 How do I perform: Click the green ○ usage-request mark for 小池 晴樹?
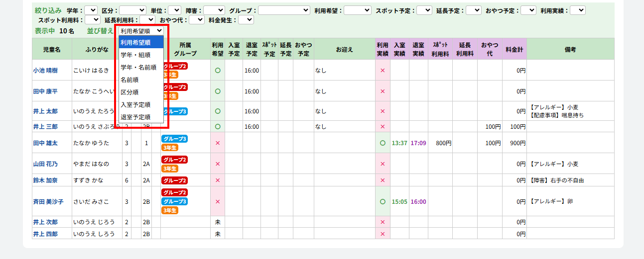click(x=218, y=71)
